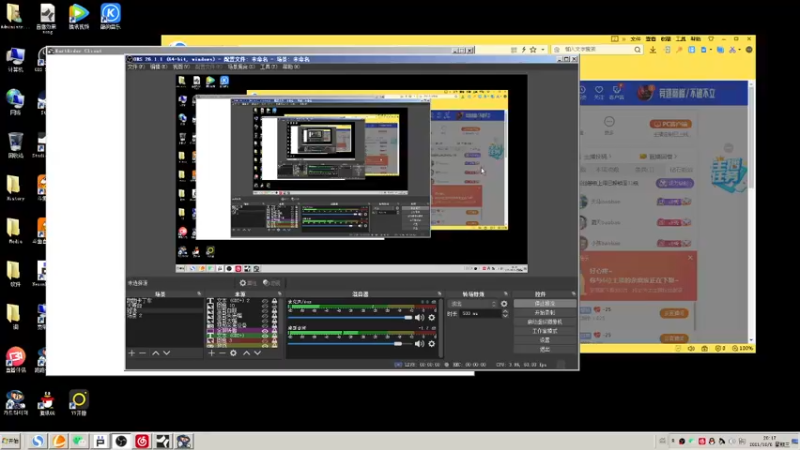Add a new scene with plus icon

pos(132,353)
